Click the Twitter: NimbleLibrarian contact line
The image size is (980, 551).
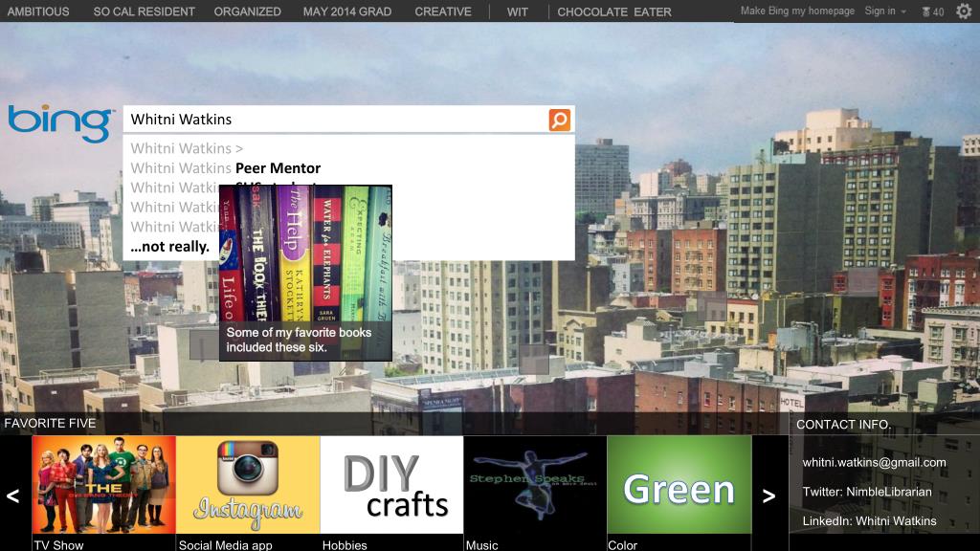click(x=867, y=492)
